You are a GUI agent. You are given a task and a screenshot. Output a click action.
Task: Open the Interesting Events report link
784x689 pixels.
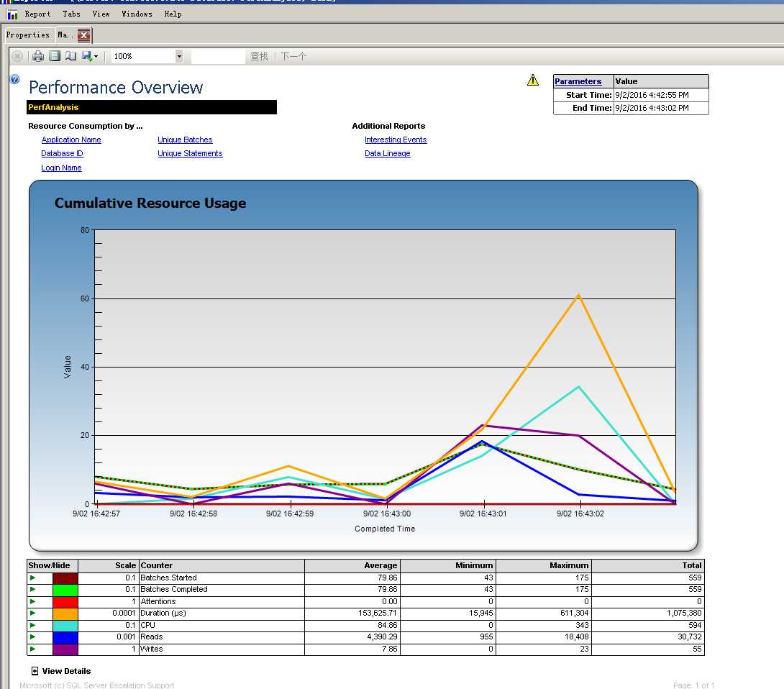click(x=396, y=140)
